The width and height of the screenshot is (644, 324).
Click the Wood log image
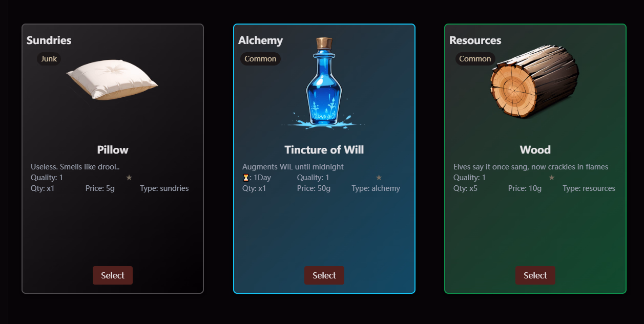coord(534,82)
